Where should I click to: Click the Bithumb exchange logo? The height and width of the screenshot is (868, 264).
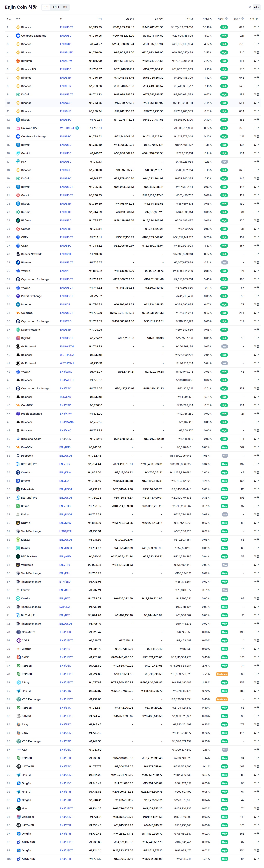(x=18, y=61)
